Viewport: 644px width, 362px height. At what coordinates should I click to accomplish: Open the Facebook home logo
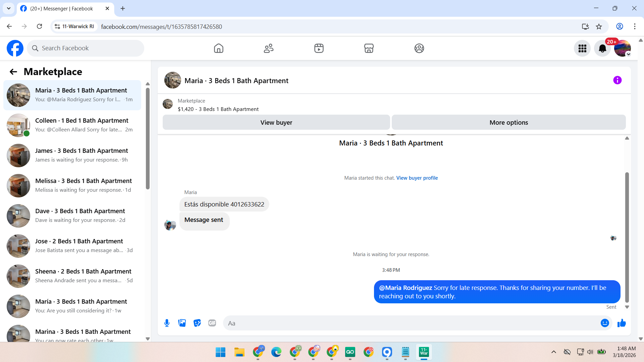(x=15, y=48)
